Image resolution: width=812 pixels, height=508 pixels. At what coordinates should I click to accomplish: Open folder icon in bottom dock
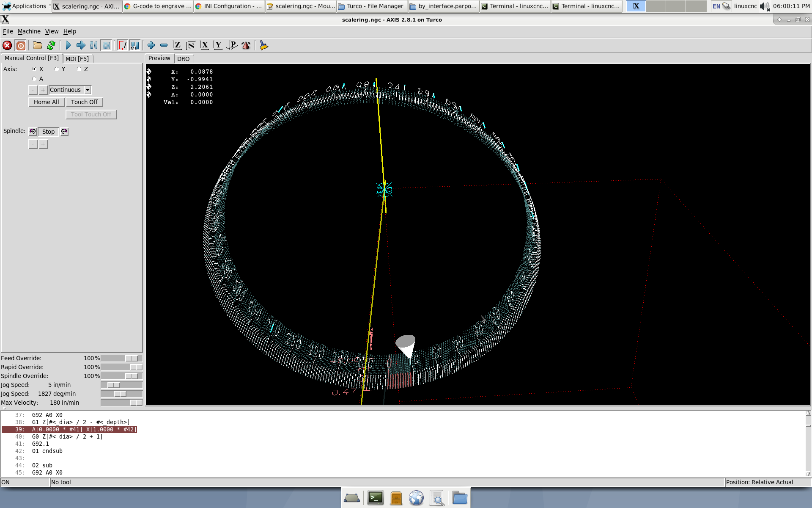click(459, 498)
